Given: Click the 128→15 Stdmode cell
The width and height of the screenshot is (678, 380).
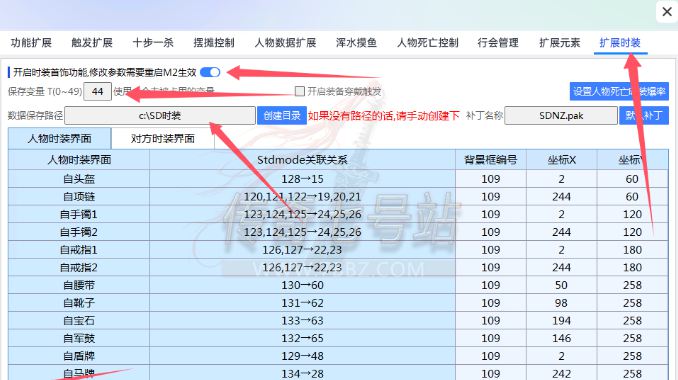Looking at the screenshot, I should coord(302,179).
